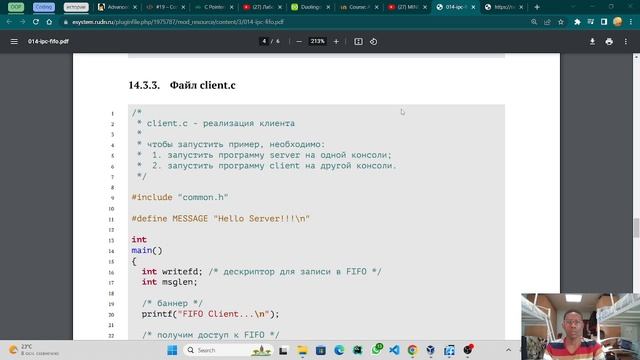Open the Windows Start menu
The width and height of the screenshot is (640, 360).
click(x=172, y=350)
